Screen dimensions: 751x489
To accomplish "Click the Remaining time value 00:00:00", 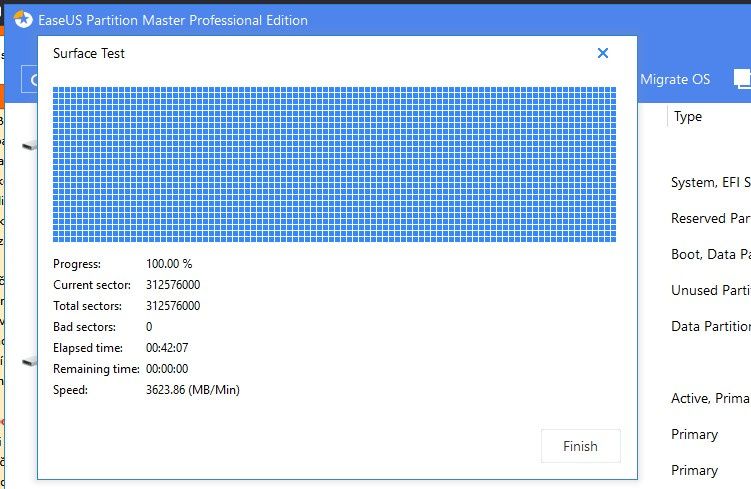I will point(167,369).
